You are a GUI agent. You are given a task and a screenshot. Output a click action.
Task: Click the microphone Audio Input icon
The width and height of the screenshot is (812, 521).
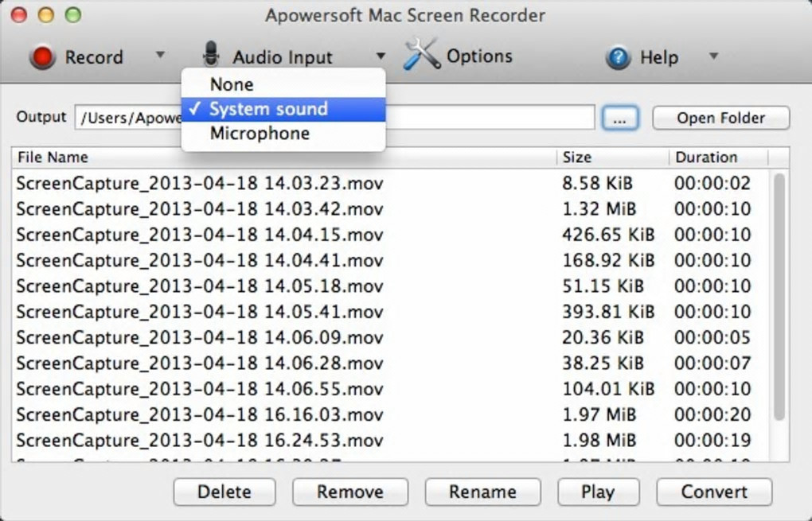pos(211,56)
